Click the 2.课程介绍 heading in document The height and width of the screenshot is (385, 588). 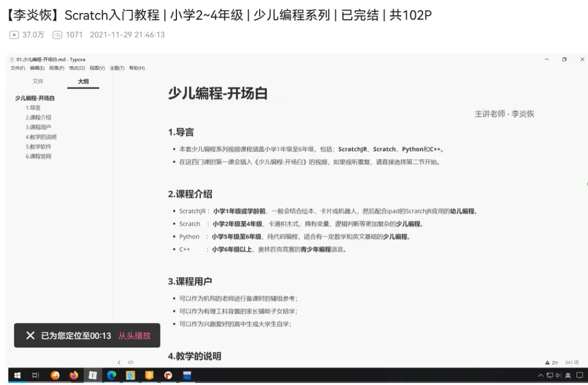(x=190, y=194)
